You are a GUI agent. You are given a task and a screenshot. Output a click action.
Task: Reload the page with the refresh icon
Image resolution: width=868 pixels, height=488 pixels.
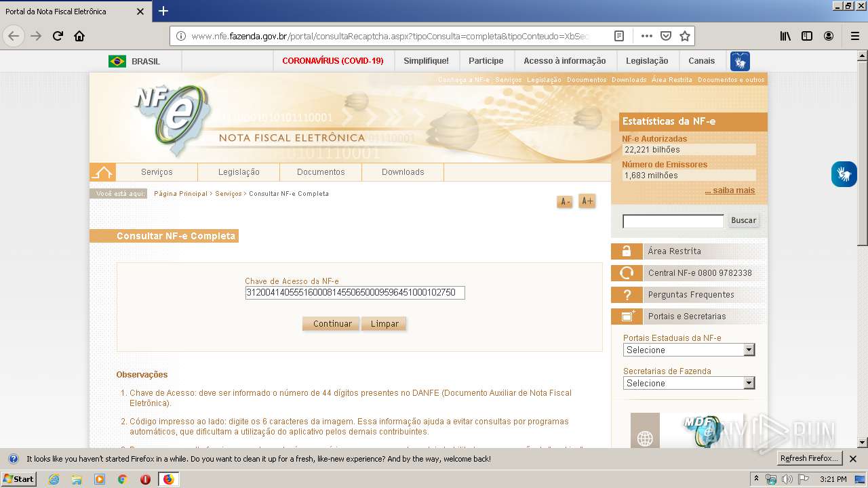(58, 36)
